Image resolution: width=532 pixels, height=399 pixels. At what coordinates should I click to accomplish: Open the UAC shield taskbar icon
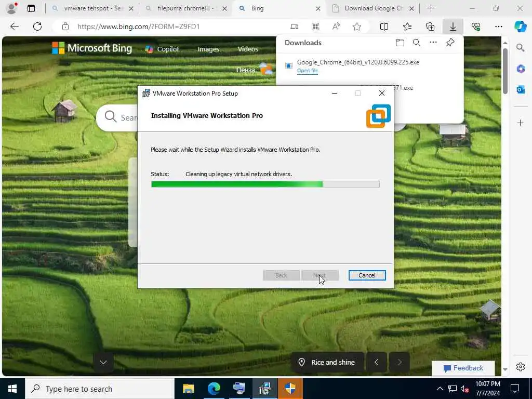click(x=290, y=389)
